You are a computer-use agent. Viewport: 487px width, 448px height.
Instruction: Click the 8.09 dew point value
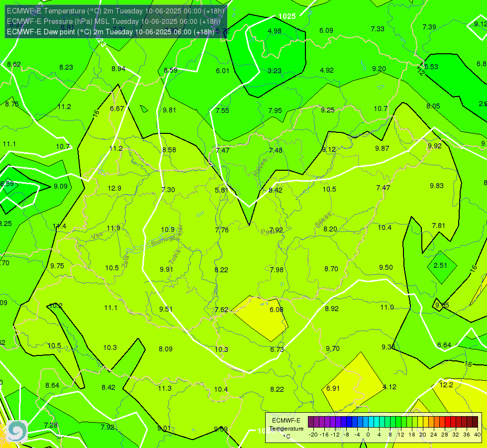tap(166, 349)
